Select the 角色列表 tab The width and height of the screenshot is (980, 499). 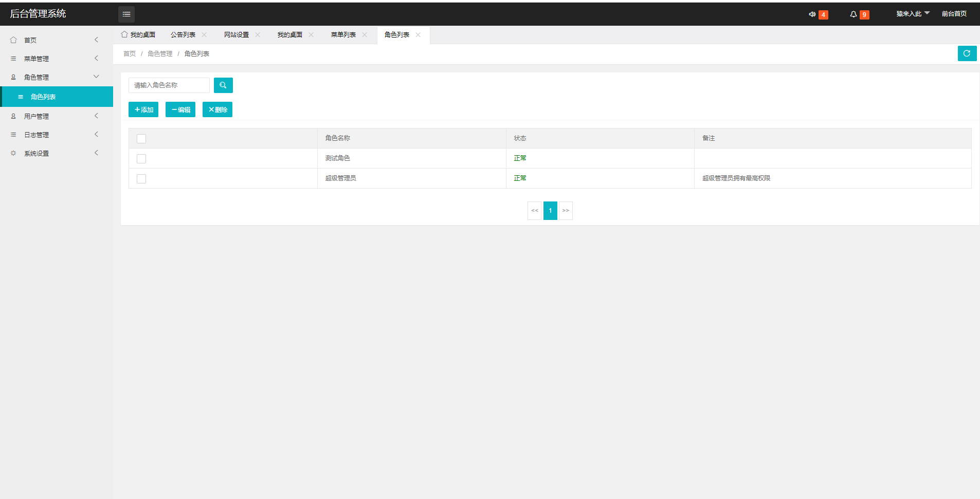[x=397, y=35]
